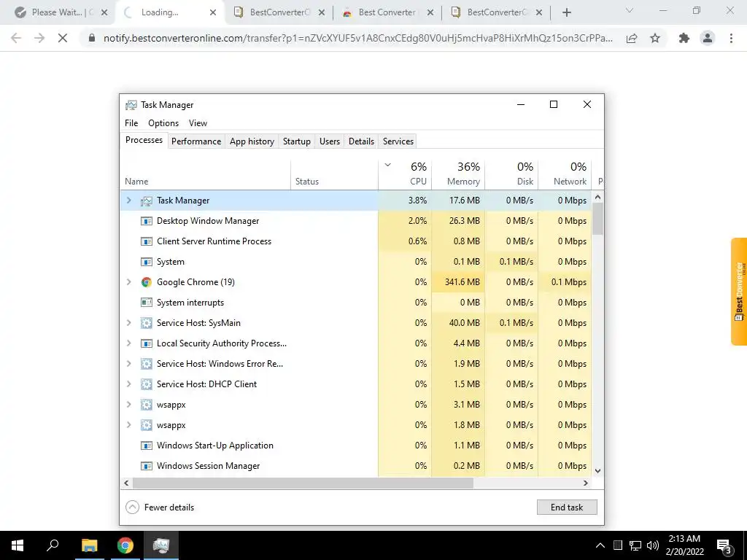Viewport: 747px width, 560px height.
Task: Click the End task button
Action: 567,507
